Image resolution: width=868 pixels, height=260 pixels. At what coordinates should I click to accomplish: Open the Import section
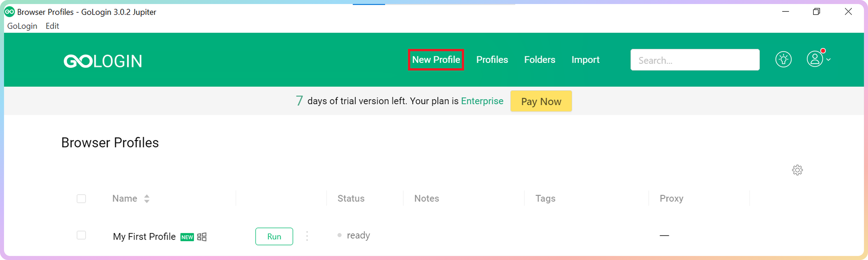[x=585, y=60]
